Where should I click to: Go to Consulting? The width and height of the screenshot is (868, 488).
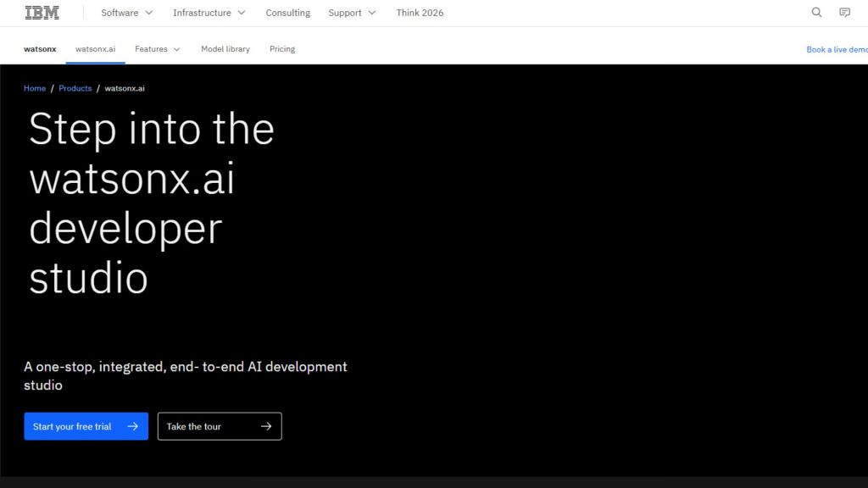288,13
